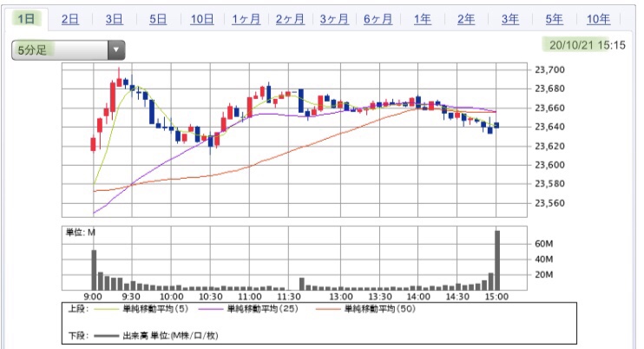Switch chart to 3年 range
The width and height of the screenshot is (644, 349).
pyautogui.click(x=510, y=19)
